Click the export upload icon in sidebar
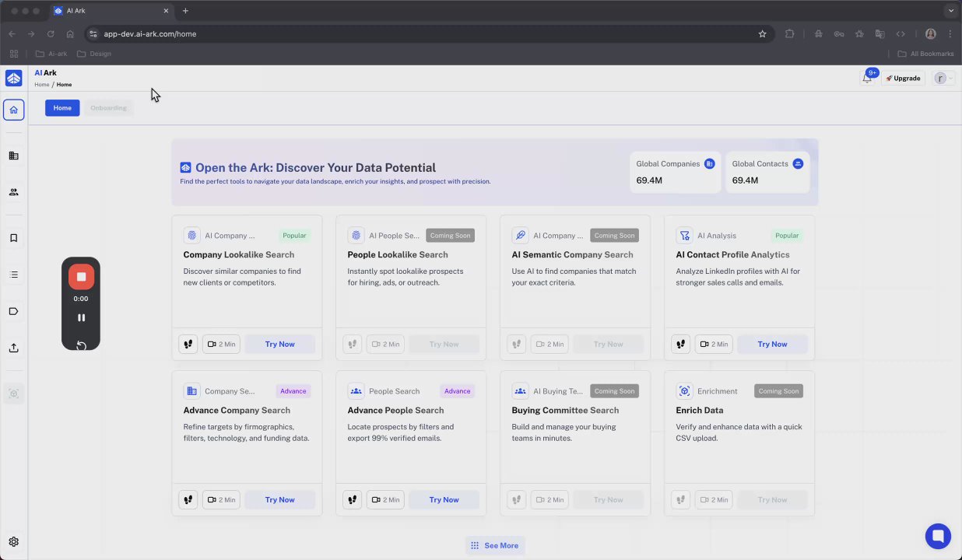This screenshot has width=962, height=560. coord(13,348)
